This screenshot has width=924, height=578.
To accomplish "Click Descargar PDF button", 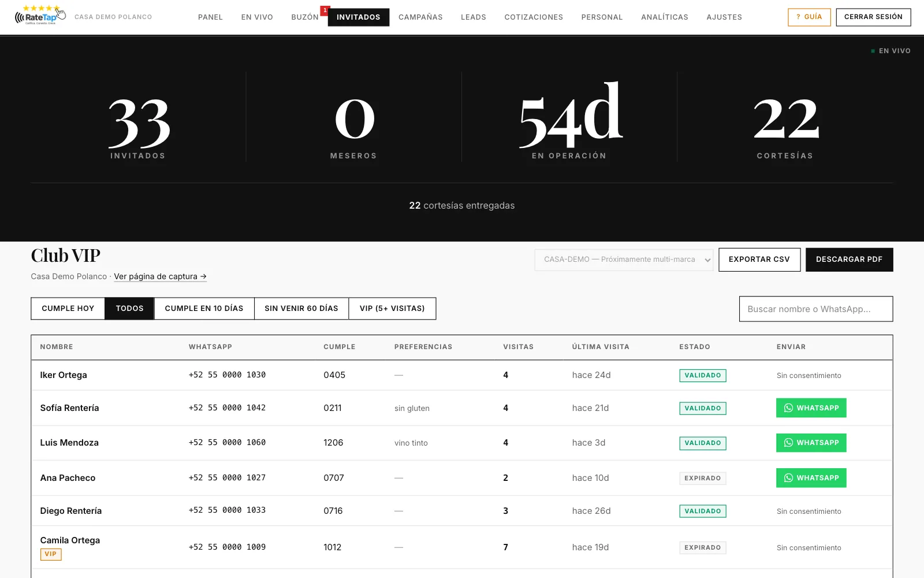I will tap(850, 260).
